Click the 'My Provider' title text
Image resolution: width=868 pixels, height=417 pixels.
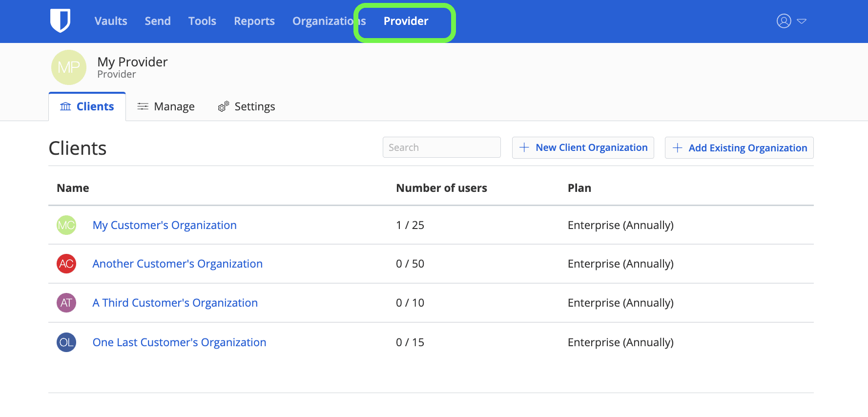coord(132,62)
